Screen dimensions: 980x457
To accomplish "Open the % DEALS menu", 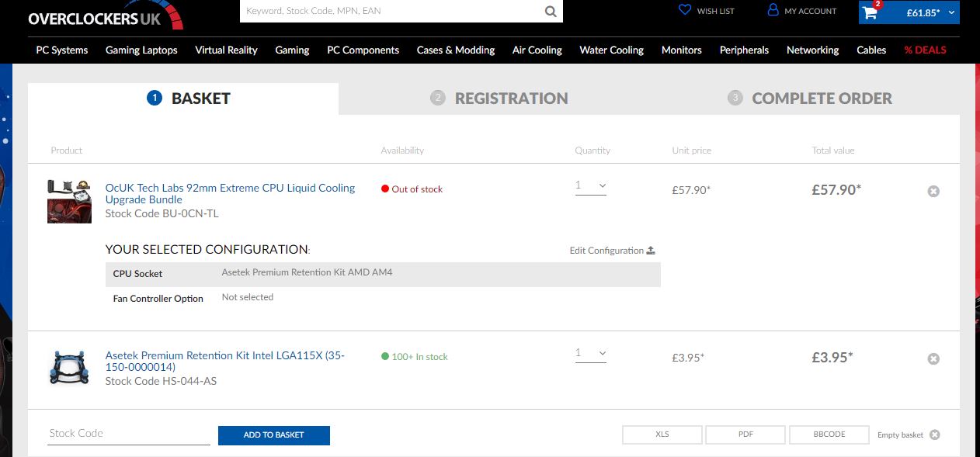I will [925, 50].
